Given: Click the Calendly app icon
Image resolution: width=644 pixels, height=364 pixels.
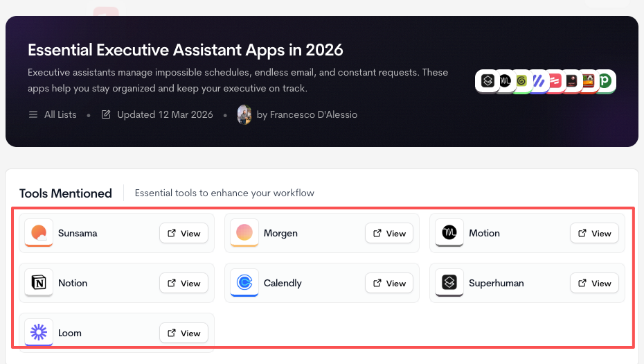Looking at the screenshot, I should 244,283.
